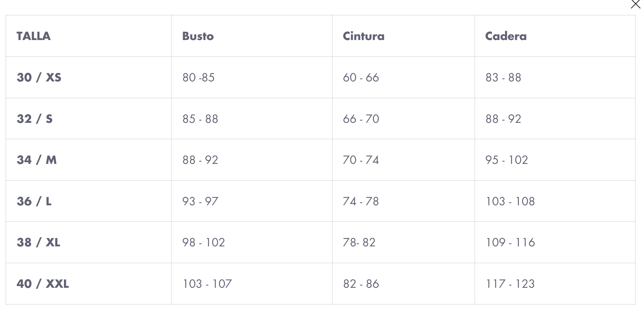
Task: Click the 103 - 107 bust measurement
Action: (207, 284)
